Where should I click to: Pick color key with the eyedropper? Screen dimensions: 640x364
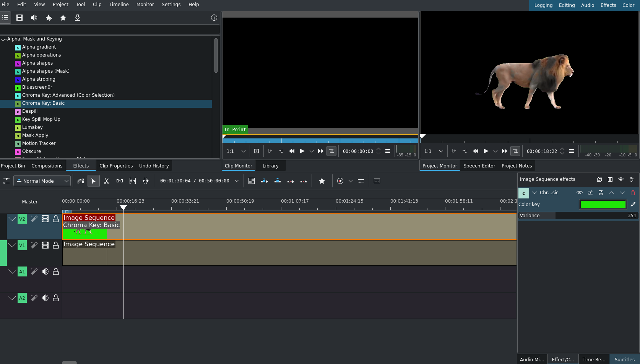633,204
